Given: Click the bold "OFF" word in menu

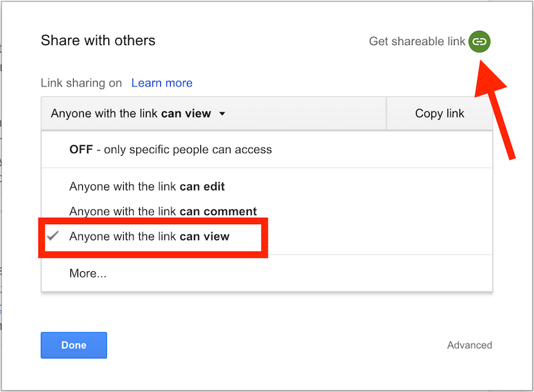Looking at the screenshot, I should (82, 150).
